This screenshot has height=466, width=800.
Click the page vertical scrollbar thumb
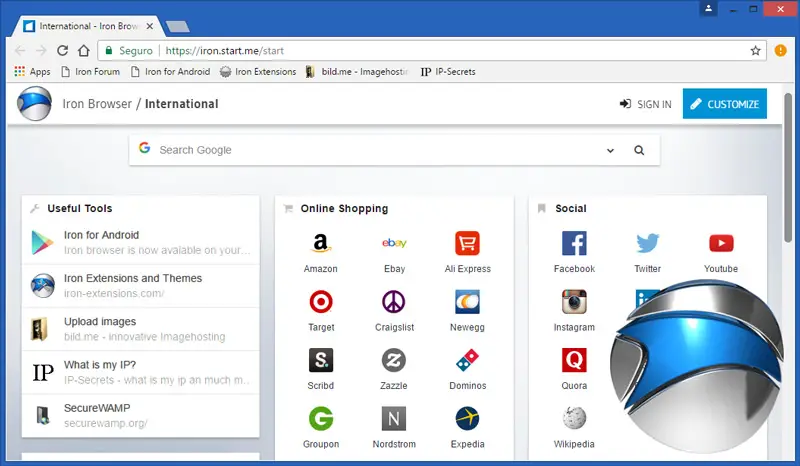(x=788, y=168)
